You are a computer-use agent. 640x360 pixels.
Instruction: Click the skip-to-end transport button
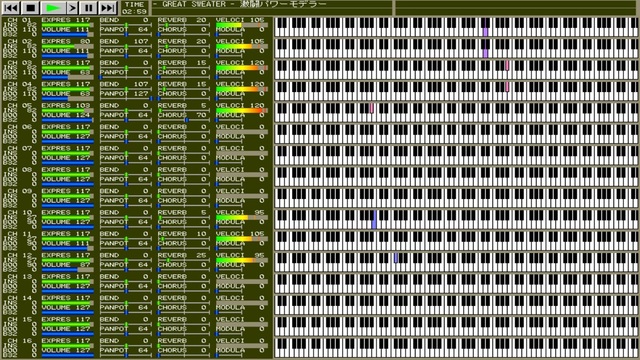[x=107, y=8]
